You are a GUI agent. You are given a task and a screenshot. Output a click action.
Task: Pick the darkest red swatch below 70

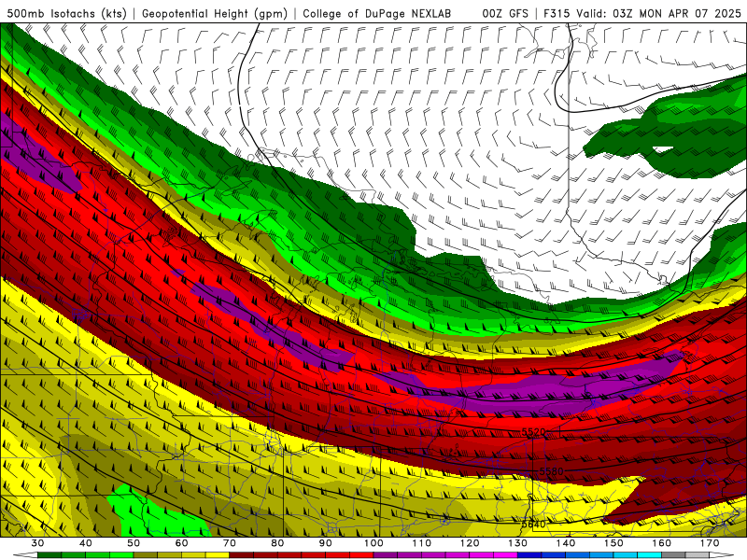coord(242,555)
